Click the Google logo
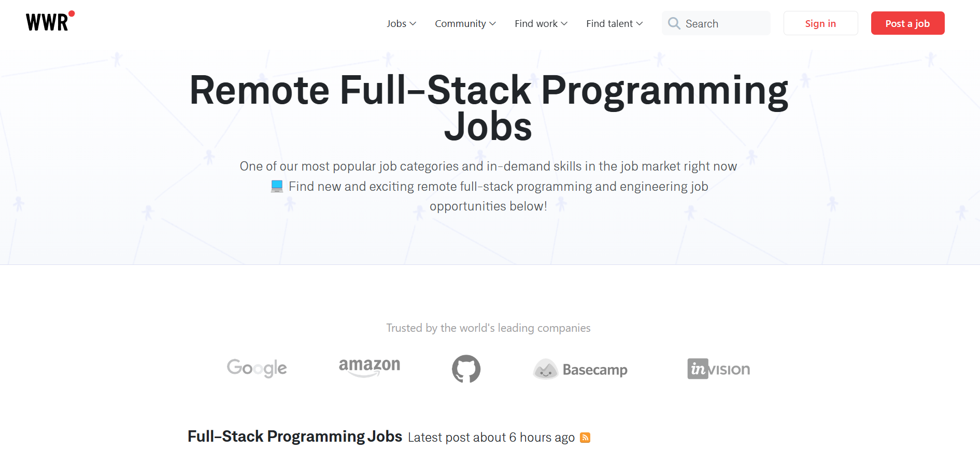 click(x=257, y=368)
